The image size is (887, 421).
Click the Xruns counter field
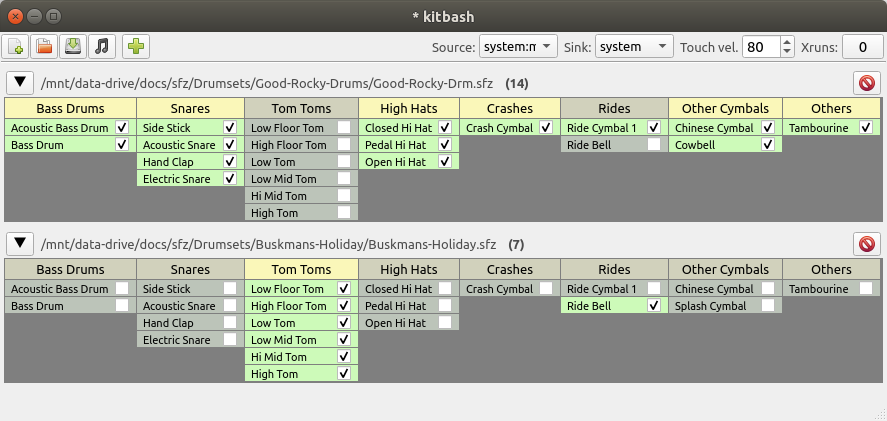click(x=863, y=47)
